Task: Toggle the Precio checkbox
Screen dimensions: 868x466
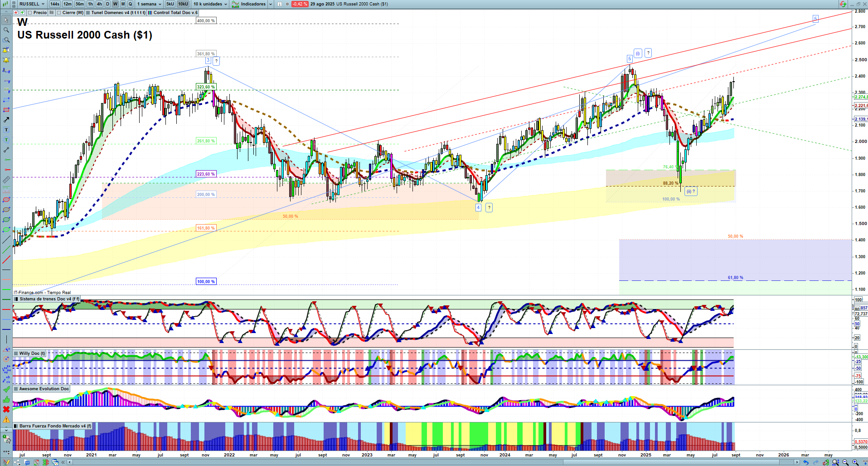Action: [x=30, y=13]
